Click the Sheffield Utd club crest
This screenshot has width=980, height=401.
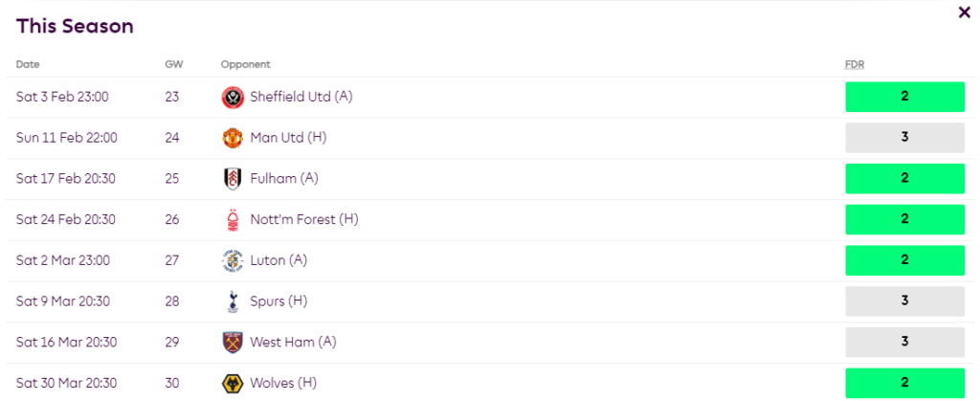[x=233, y=97]
